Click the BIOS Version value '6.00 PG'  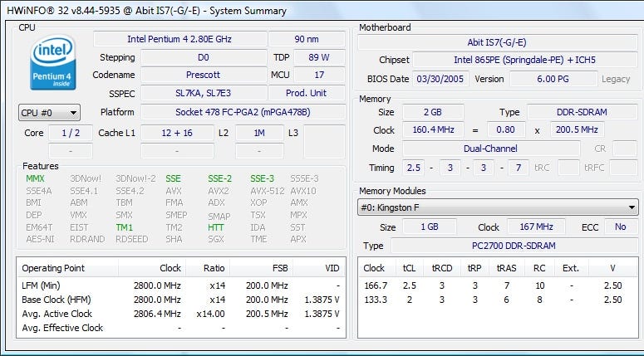click(553, 79)
